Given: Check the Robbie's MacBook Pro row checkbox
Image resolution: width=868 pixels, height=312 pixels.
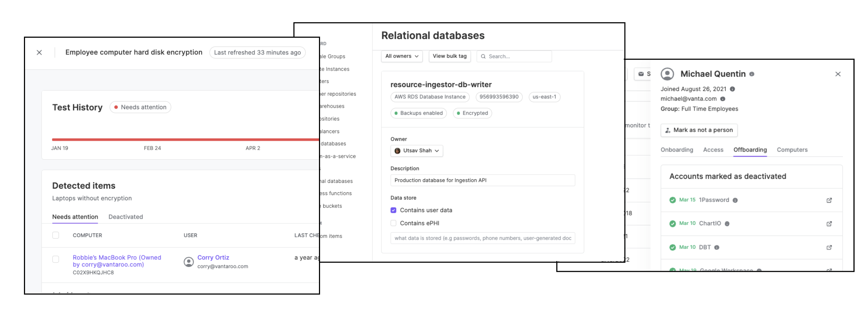Looking at the screenshot, I should click(x=56, y=259).
